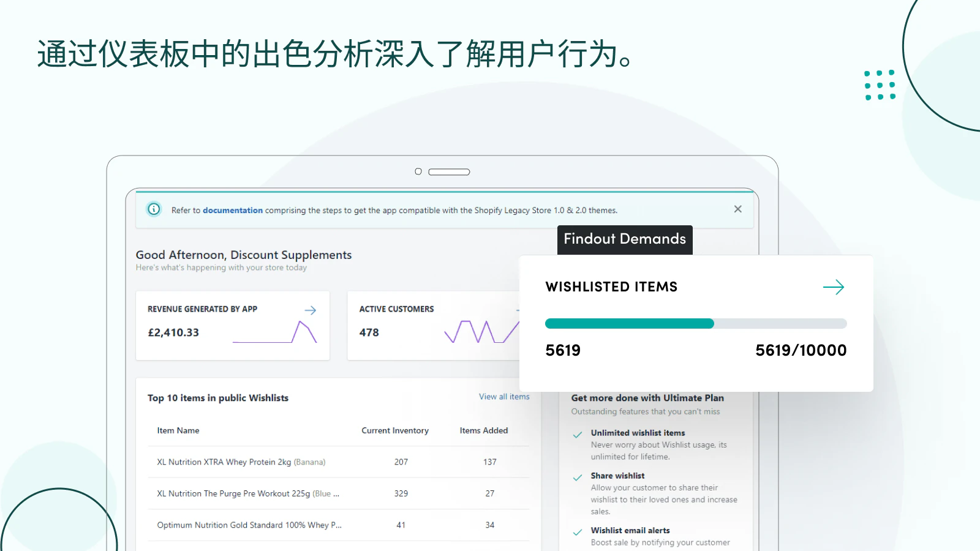Viewport: 980px width, 551px height.
Task: Click the 5619/10000 usage count
Action: pos(801,350)
